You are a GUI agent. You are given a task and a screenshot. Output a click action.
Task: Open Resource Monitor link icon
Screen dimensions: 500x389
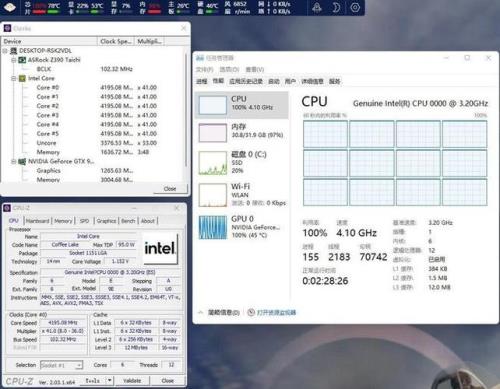(x=251, y=312)
